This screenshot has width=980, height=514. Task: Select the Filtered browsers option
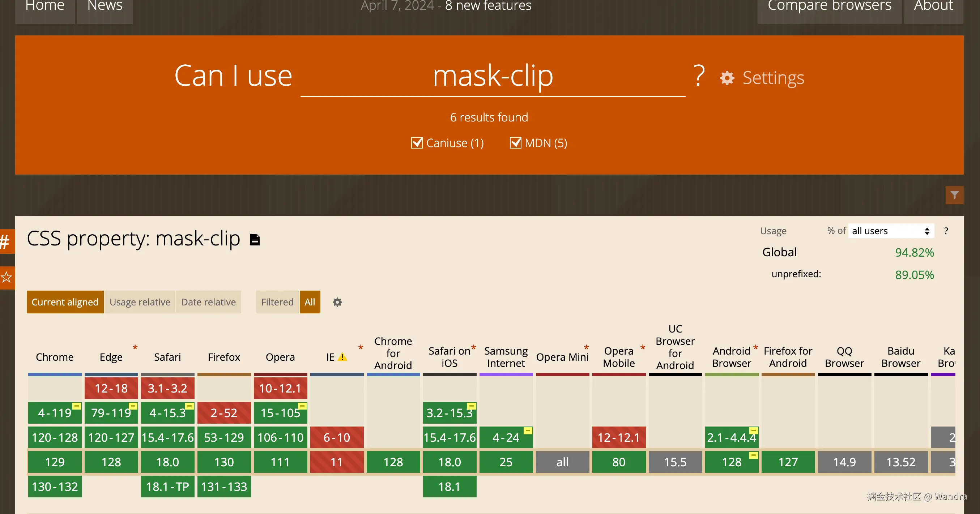[x=277, y=302]
